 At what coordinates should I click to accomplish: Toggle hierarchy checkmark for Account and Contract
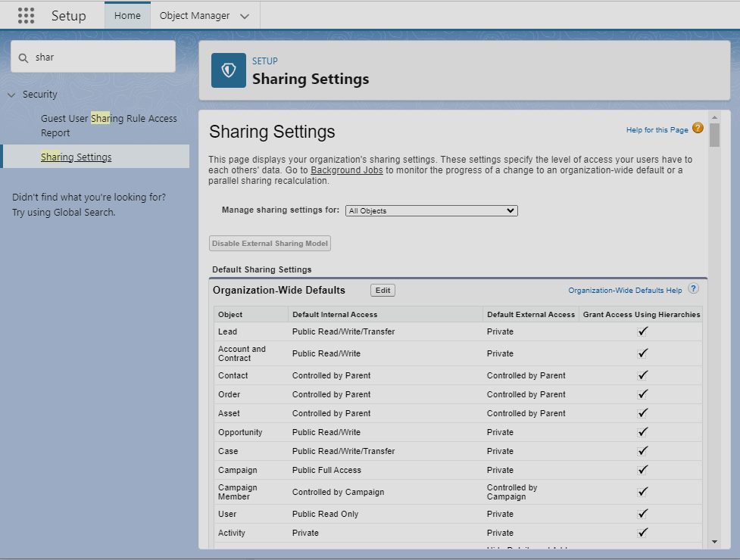coord(642,353)
